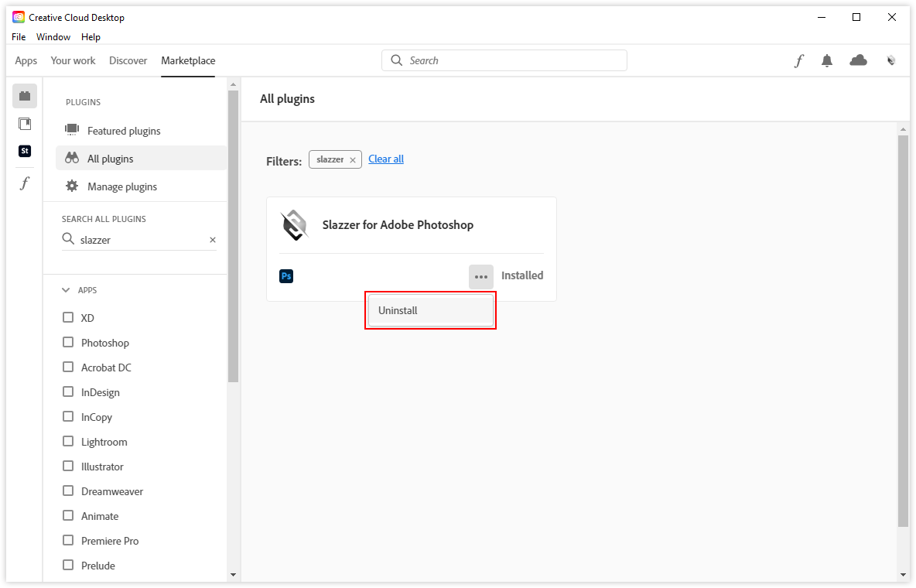Check the InCopy filter

(68, 416)
